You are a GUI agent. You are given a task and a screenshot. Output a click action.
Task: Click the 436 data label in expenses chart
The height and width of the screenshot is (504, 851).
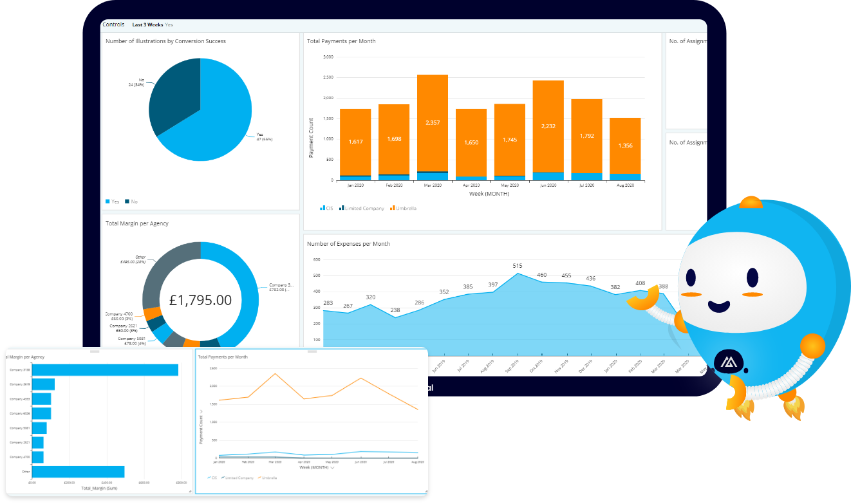tap(590, 278)
